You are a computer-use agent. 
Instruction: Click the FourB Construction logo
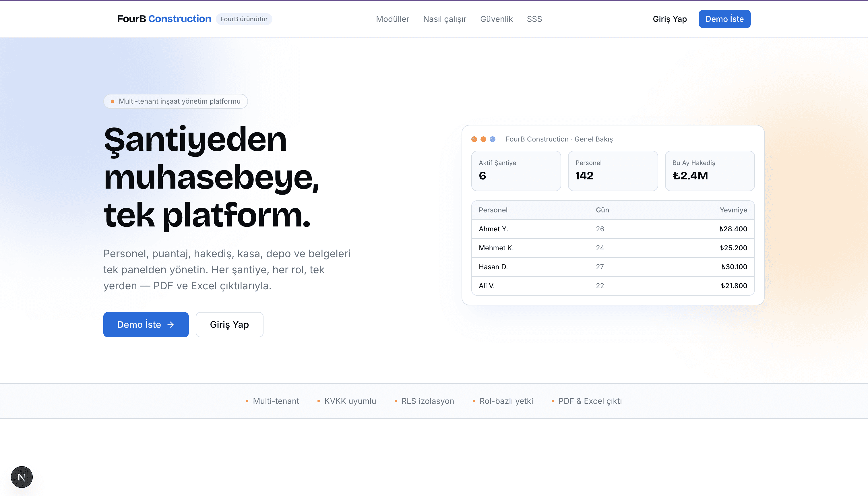pyautogui.click(x=164, y=19)
